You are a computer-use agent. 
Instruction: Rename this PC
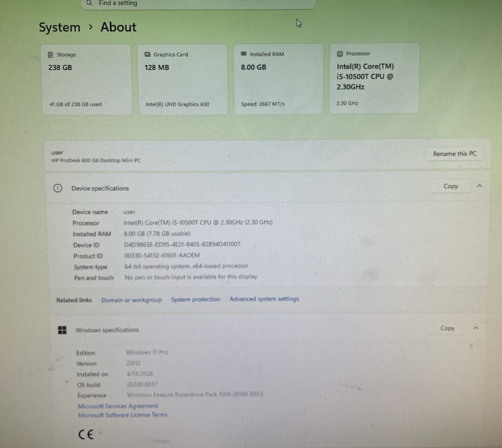click(455, 154)
